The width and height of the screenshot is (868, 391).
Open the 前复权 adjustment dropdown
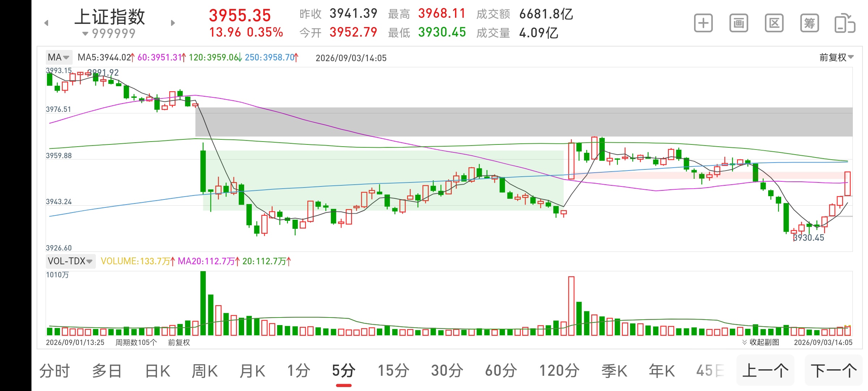click(836, 57)
